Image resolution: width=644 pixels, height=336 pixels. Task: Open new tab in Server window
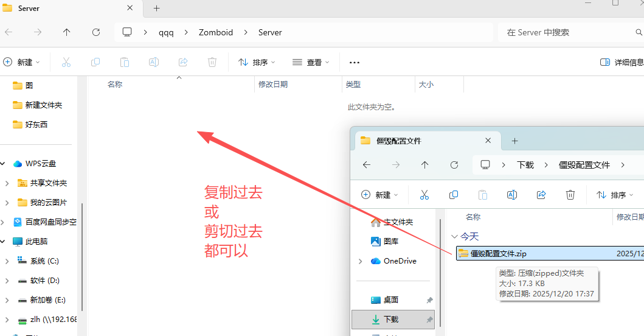[156, 9]
